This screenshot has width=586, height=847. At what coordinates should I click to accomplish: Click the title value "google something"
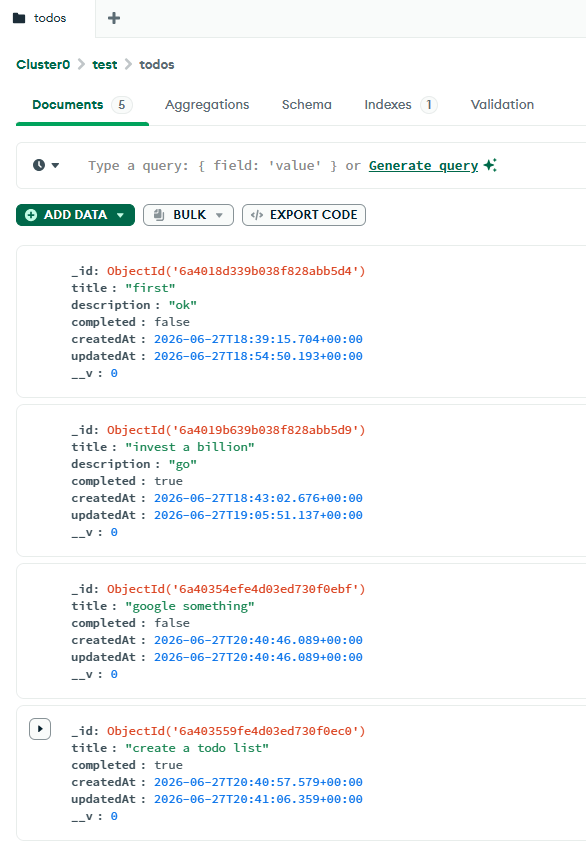click(190, 606)
